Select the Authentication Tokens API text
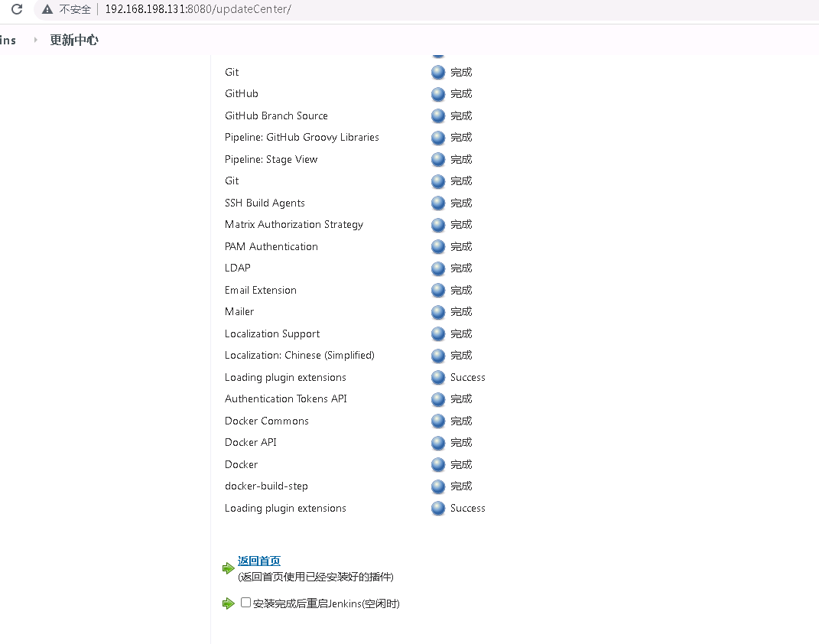 [x=286, y=398]
